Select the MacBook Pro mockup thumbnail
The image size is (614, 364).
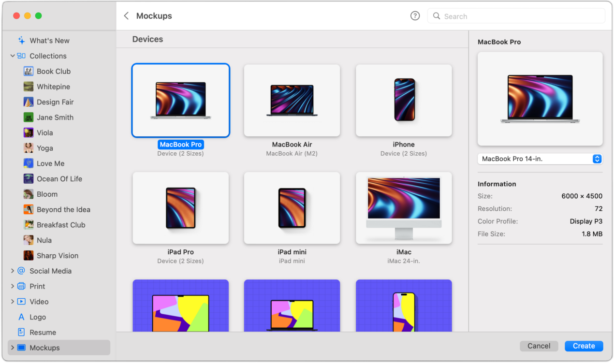pos(181,101)
